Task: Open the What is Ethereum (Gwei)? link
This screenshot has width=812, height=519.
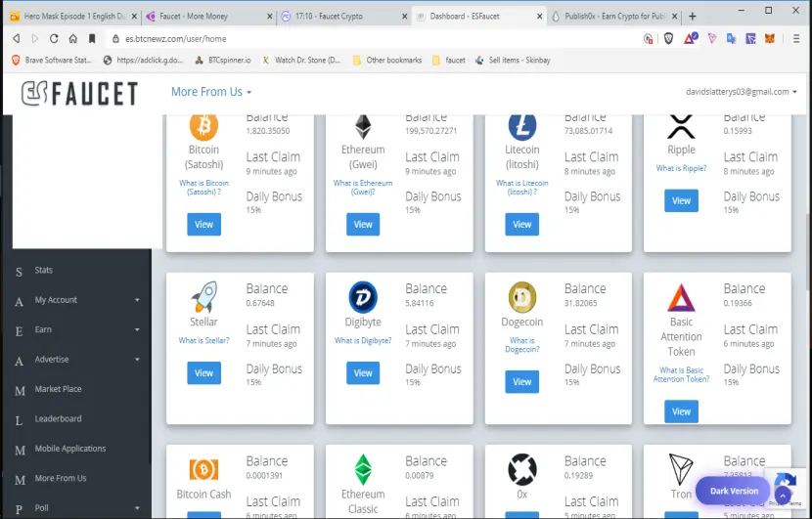Action: 363,188
